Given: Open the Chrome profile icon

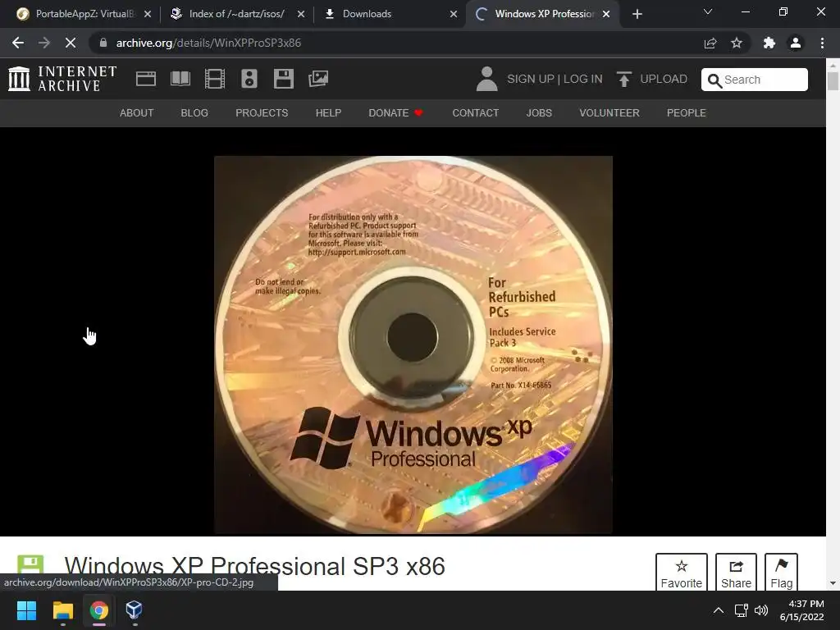Looking at the screenshot, I should (796, 43).
